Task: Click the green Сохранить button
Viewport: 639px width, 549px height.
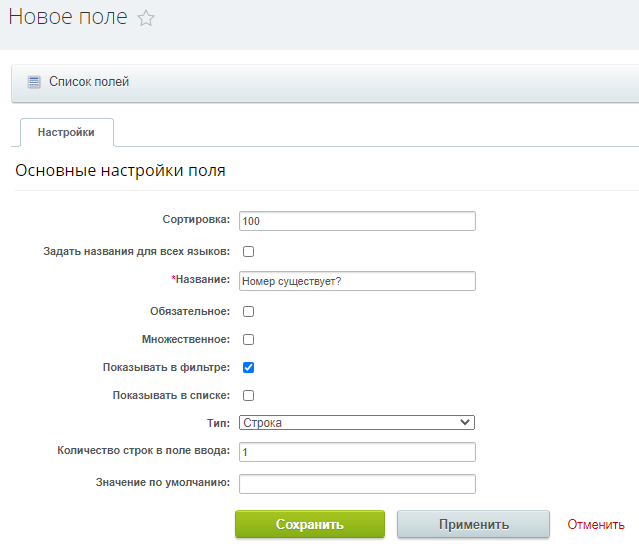Action: click(310, 524)
